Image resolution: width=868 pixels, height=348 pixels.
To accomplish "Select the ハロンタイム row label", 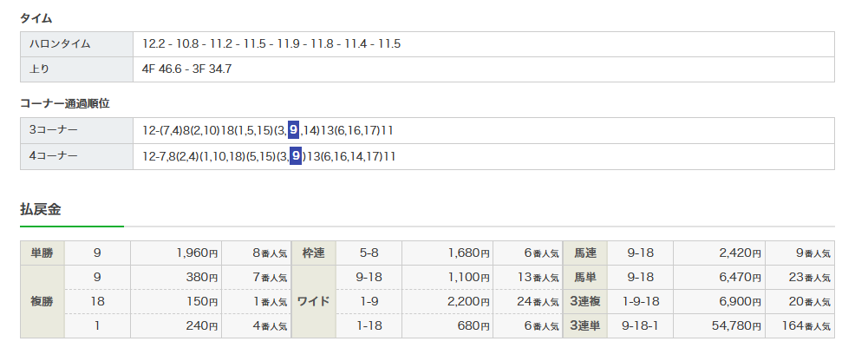I will tap(60, 43).
